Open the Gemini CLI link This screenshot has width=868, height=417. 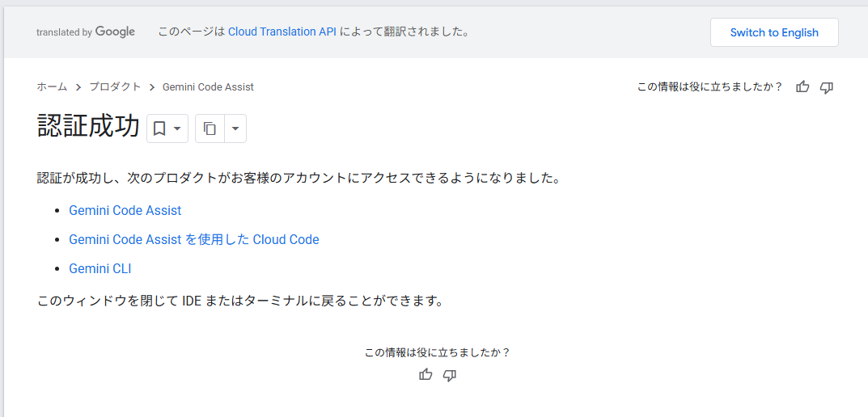[x=100, y=269]
